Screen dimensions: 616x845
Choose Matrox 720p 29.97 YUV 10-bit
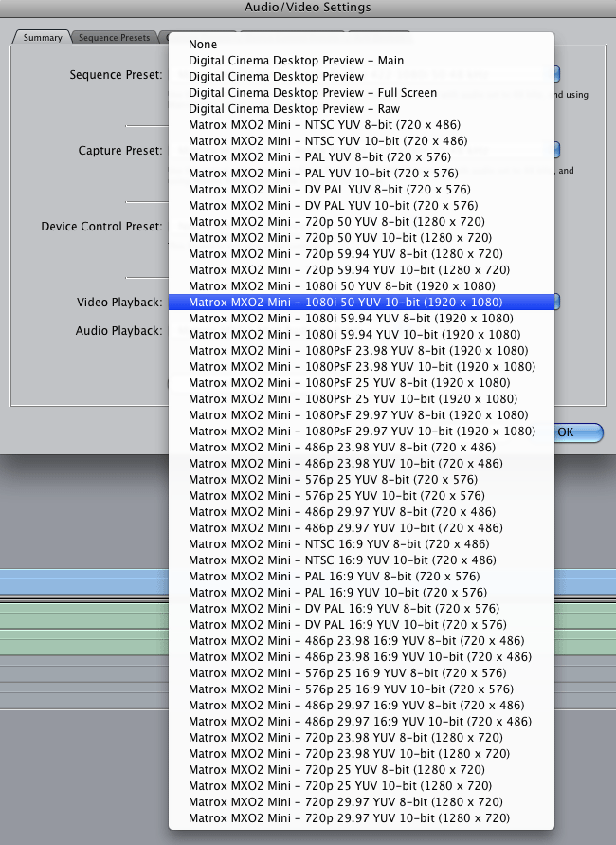[x=349, y=818]
